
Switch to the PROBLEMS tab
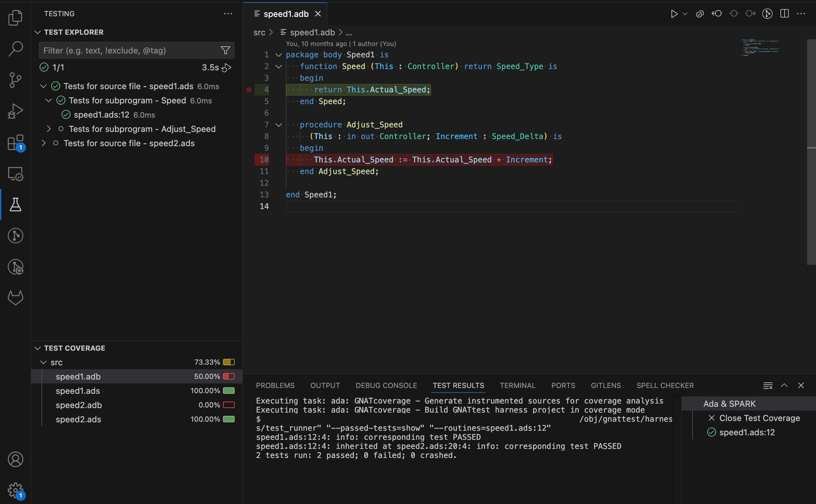click(x=275, y=386)
